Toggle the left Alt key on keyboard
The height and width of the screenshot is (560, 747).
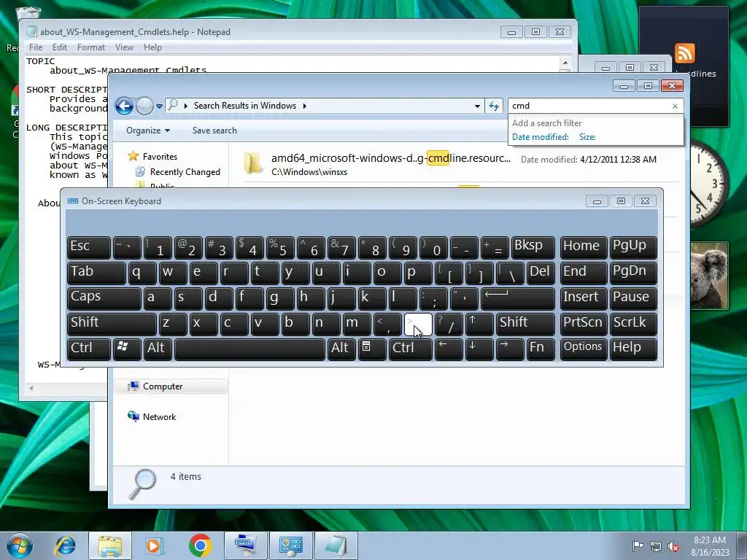[x=158, y=349]
